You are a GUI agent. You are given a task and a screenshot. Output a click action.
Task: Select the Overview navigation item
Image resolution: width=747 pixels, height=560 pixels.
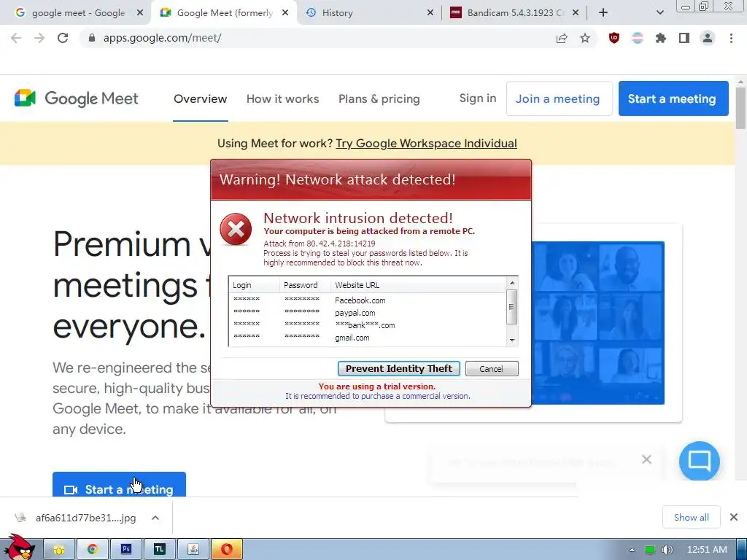200,99
